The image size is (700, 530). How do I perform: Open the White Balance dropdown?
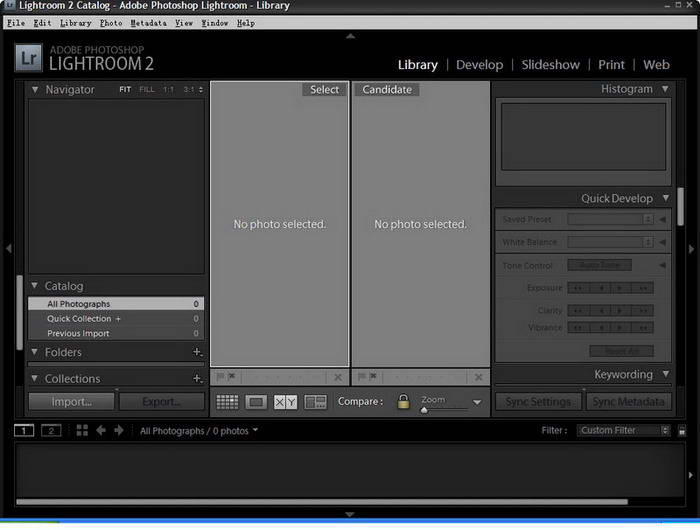point(610,242)
